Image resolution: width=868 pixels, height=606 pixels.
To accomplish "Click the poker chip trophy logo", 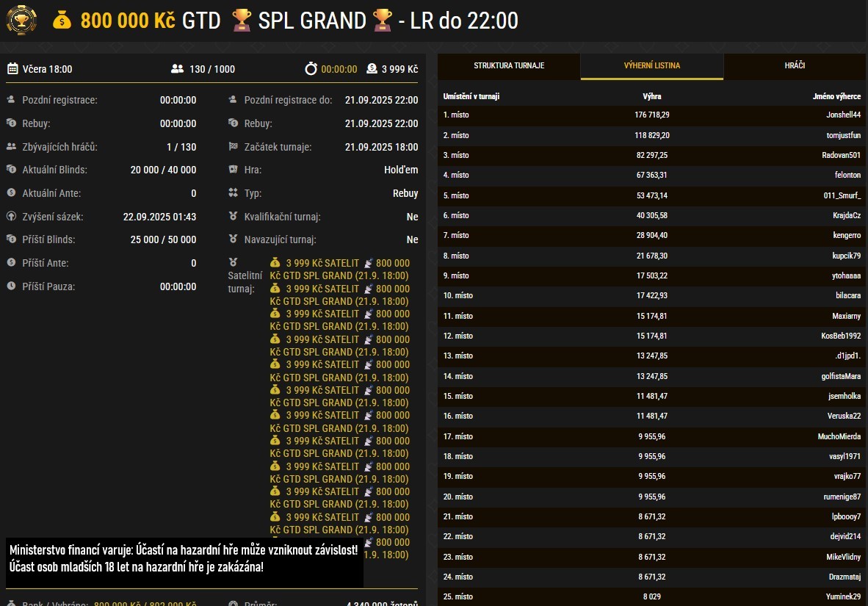I will [21, 20].
